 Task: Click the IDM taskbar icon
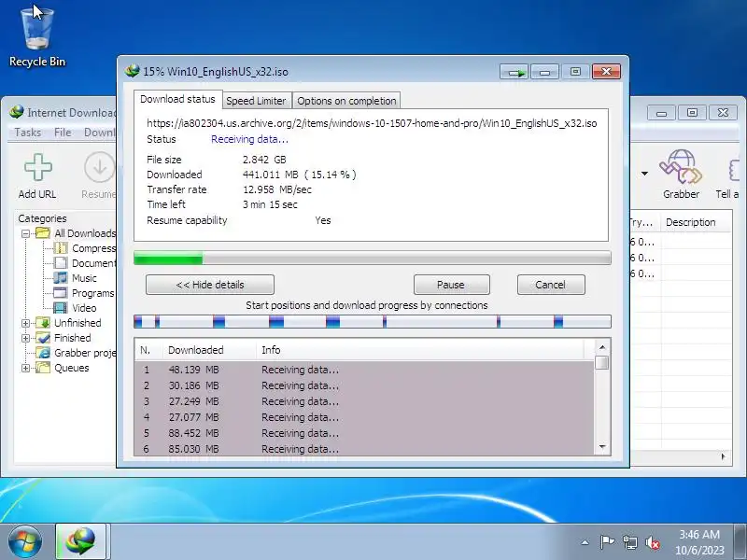click(81, 541)
